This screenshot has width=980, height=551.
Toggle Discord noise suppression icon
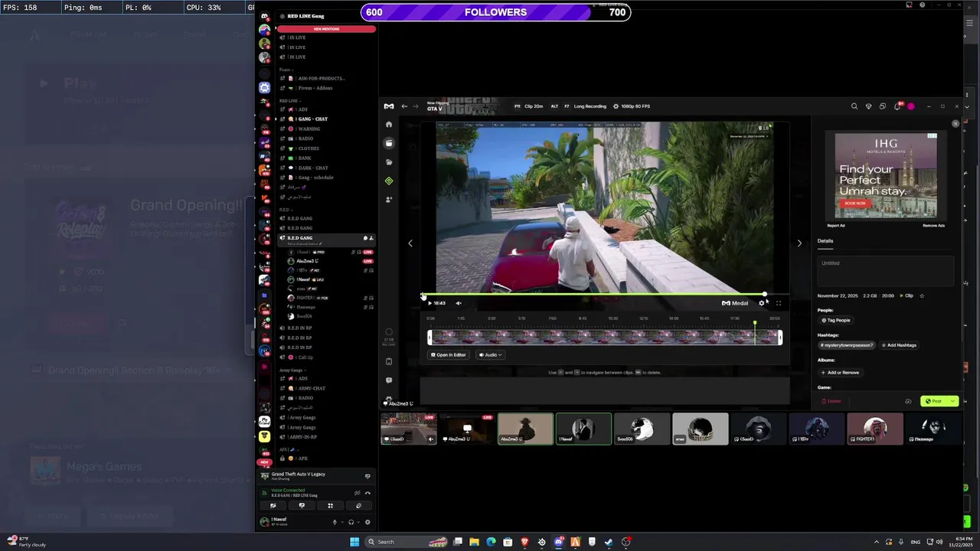pos(357,493)
